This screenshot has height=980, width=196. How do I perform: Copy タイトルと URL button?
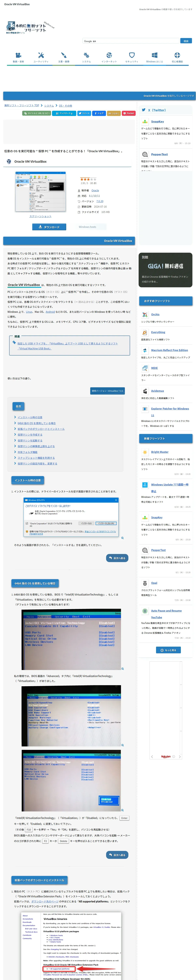pyautogui.click(x=37, y=113)
